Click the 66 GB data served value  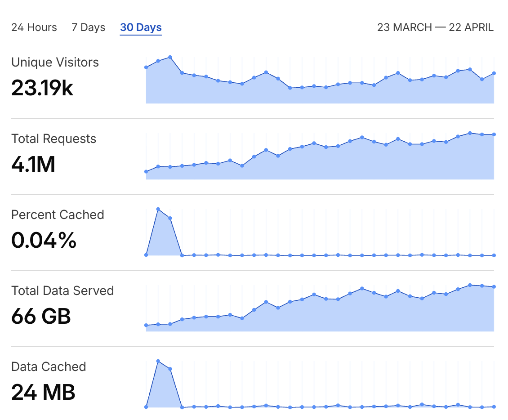point(41,316)
